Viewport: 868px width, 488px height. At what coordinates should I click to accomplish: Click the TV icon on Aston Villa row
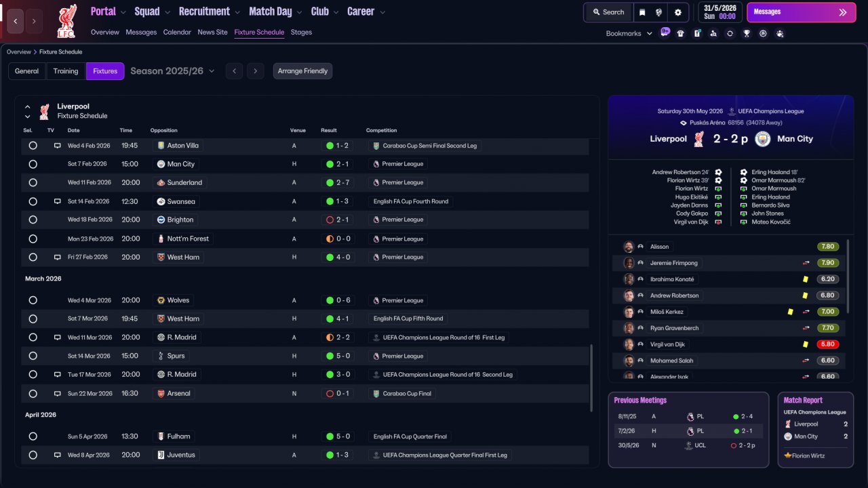coord(57,146)
